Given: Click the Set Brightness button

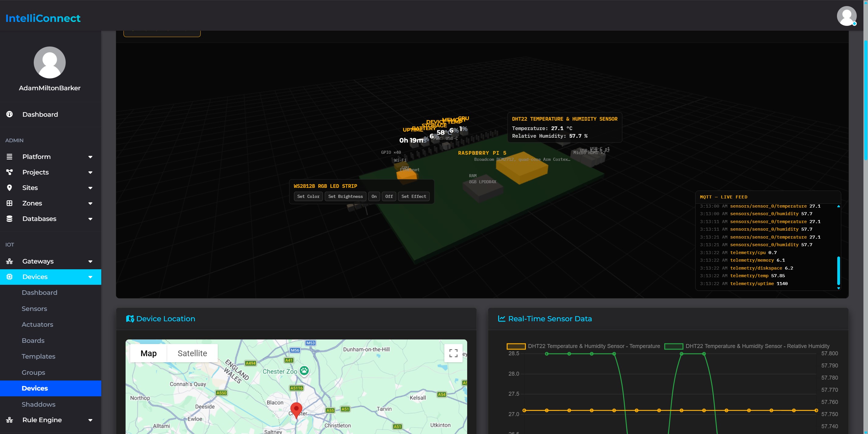Looking at the screenshot, I should tap(345, 196).
